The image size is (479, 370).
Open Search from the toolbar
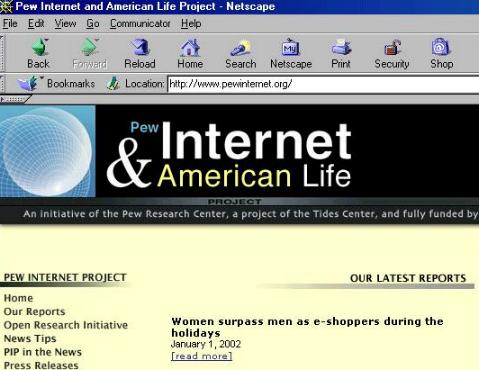click(241, 48)
